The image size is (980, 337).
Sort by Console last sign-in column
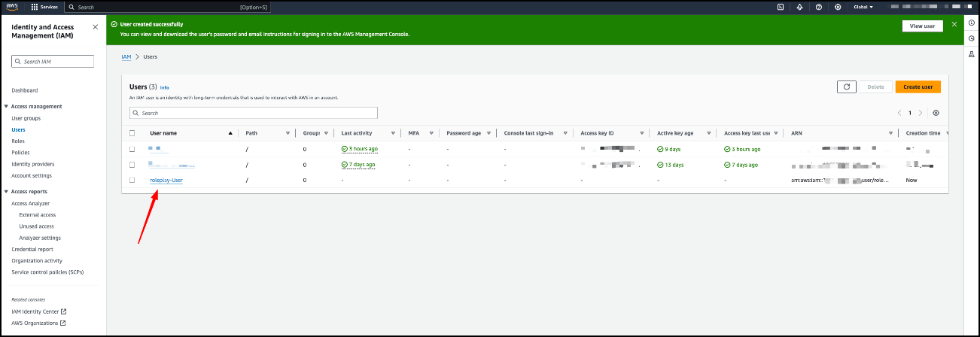point(565,133)
